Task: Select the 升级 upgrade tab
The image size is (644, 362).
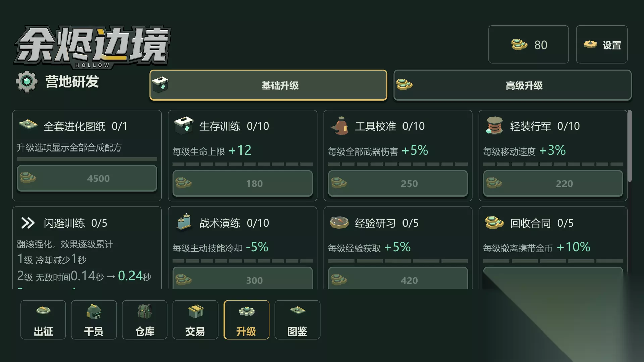Action: click(246, 320)
